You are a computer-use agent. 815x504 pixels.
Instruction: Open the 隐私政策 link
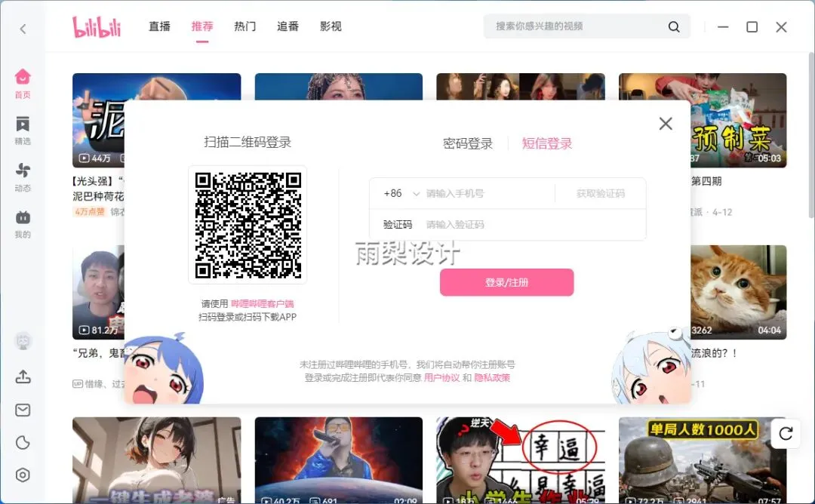(492, 378)
